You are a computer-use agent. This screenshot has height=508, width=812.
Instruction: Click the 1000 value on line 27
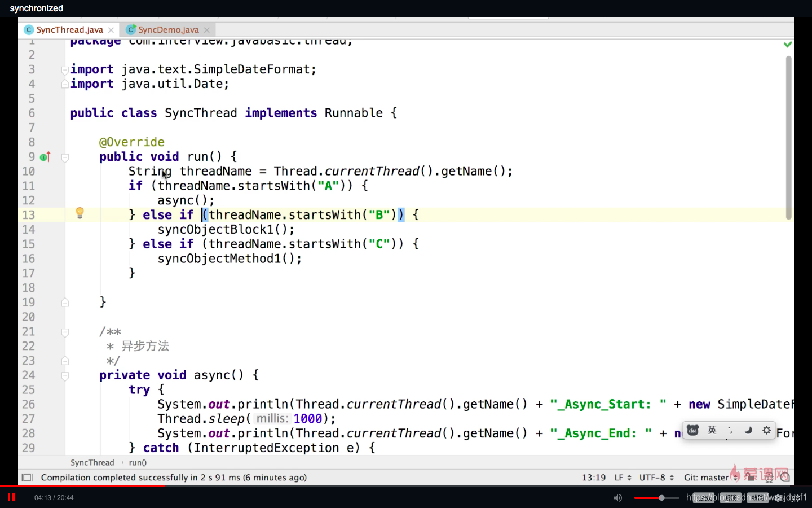click(308, 419)
